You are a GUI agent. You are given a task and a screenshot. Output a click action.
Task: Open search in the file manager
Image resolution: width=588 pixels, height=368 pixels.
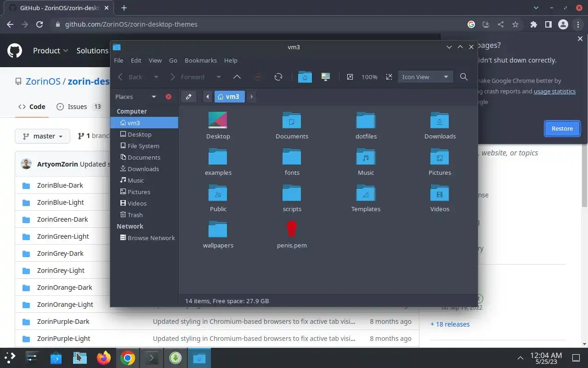464,77
